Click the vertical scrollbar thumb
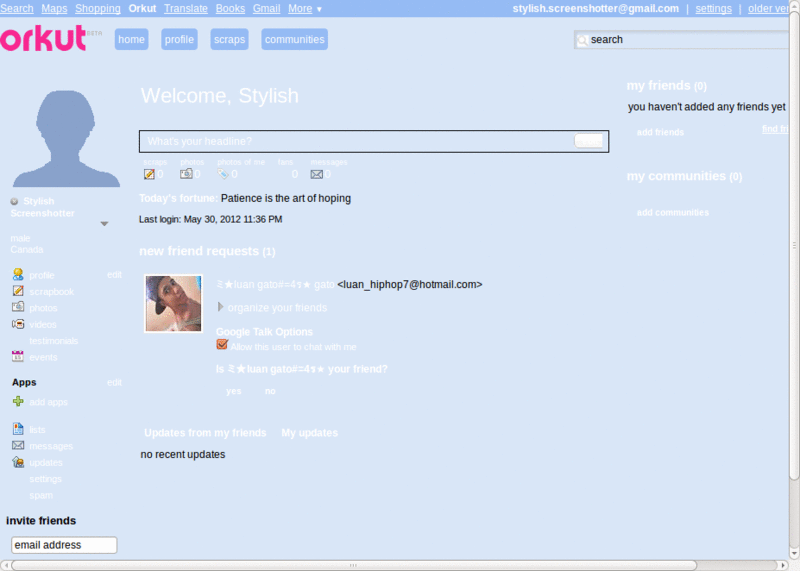This screenshot has height=571, width=800. coord(794,245)
